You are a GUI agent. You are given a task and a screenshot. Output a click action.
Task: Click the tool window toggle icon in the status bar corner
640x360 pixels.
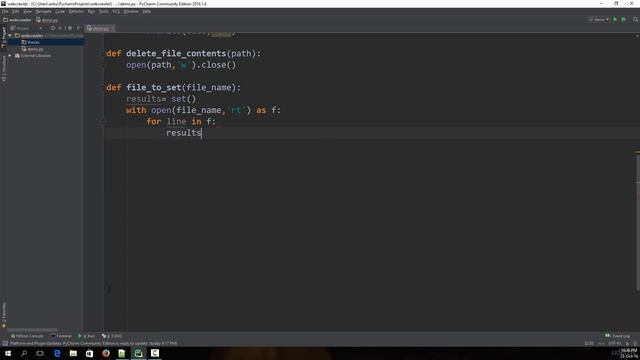[5, 343]
